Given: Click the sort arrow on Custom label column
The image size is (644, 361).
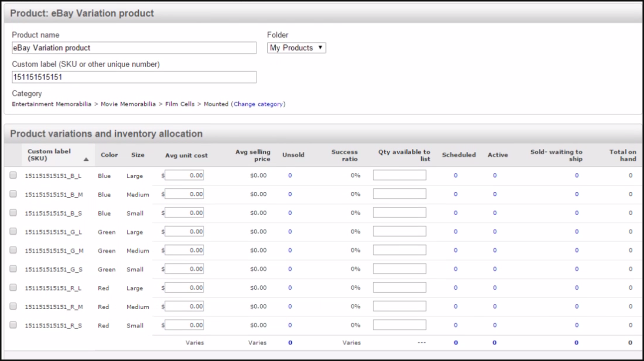Looking at the screenshot, I should pyautogui.click(x=86, y=159).
